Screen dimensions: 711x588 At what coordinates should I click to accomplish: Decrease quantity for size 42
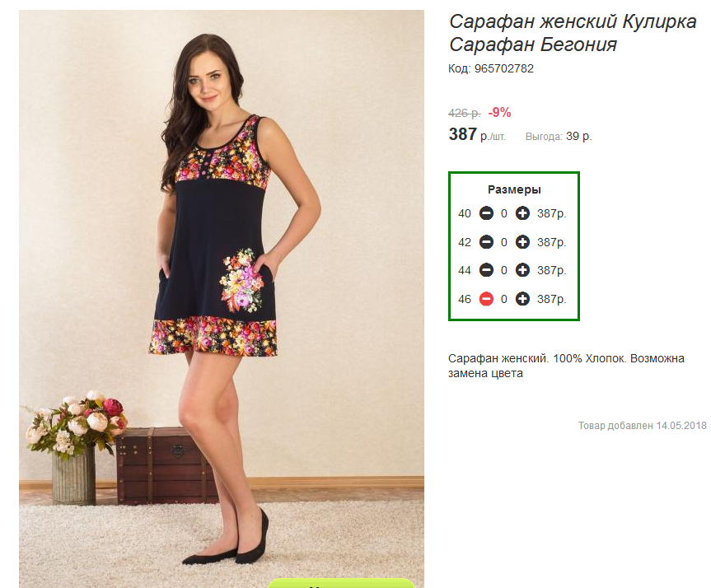[486, 242]
